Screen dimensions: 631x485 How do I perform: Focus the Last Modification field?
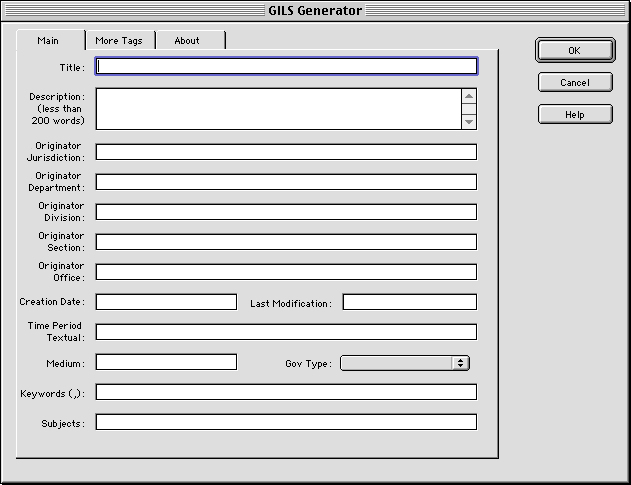[x=409, y=302]
